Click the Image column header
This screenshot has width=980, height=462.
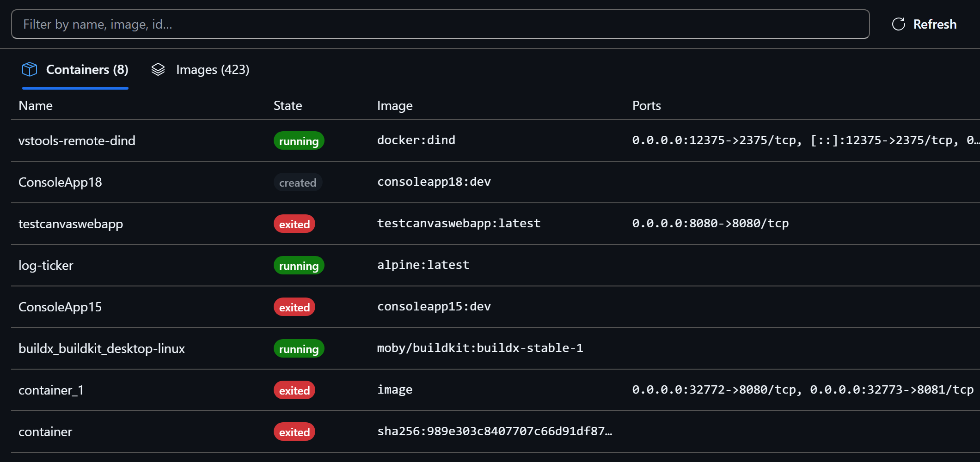pyautogui.click(x=395, y=106)
